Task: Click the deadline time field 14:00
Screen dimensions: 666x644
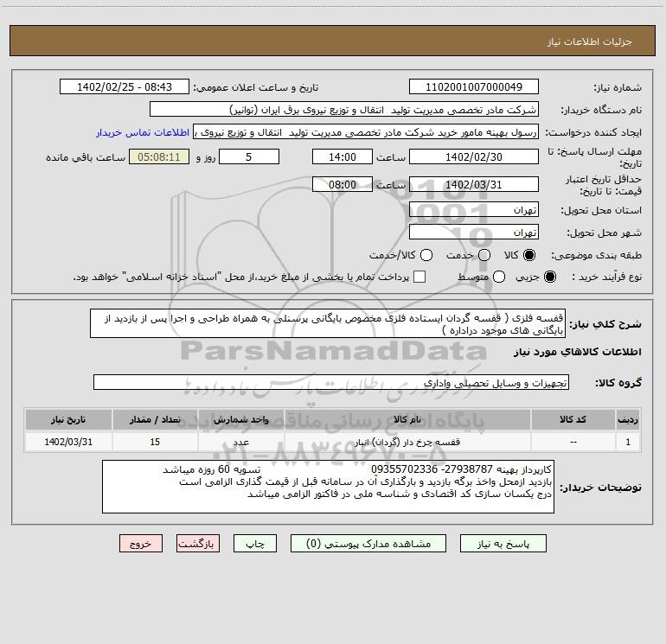Action: 343,156
